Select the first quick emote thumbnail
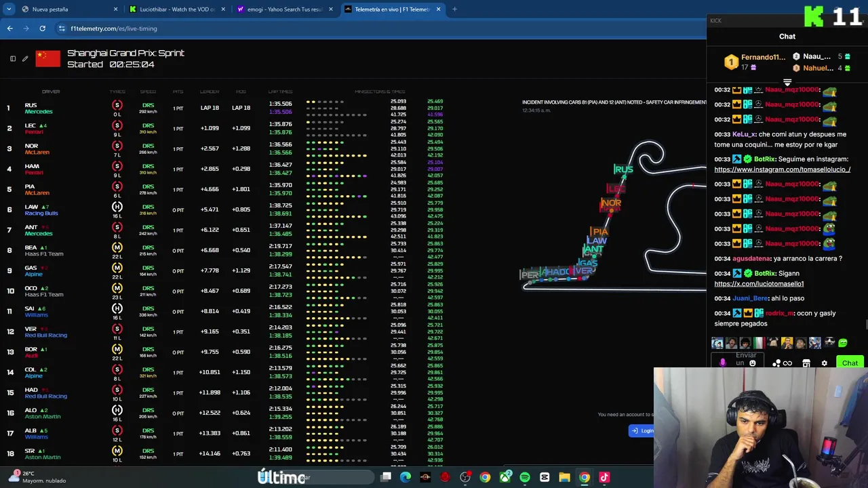 point(717,343)
